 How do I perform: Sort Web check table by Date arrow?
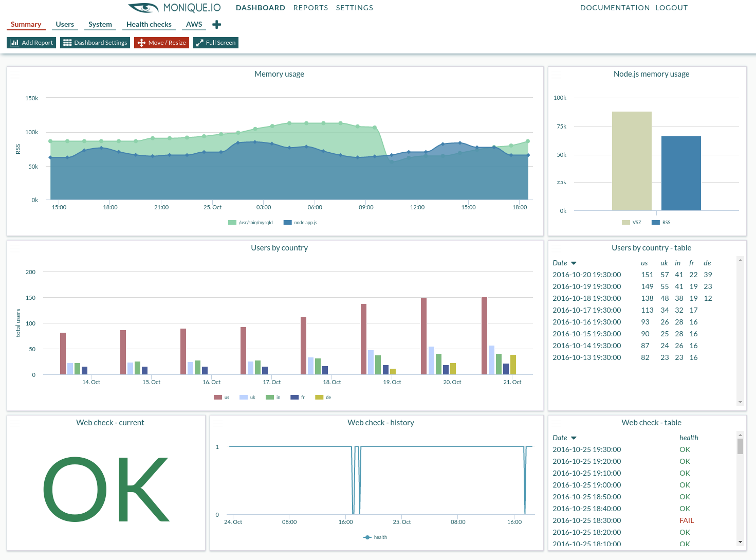point(574,438)
